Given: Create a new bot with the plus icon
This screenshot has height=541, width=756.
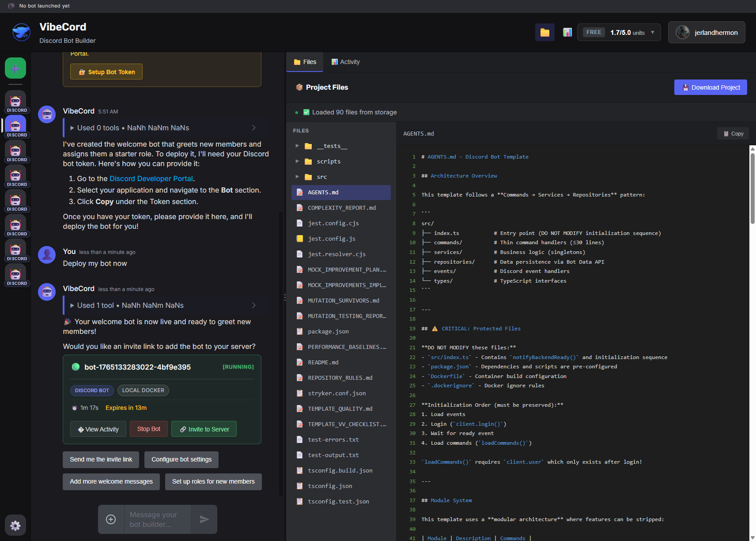Looking at the screenshot, I should 15,68.
